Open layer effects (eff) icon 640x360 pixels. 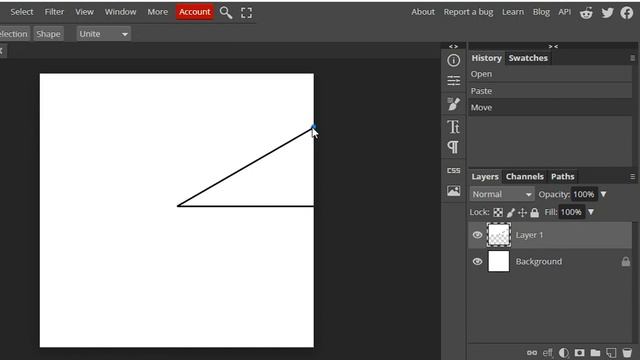coord(547,353)
